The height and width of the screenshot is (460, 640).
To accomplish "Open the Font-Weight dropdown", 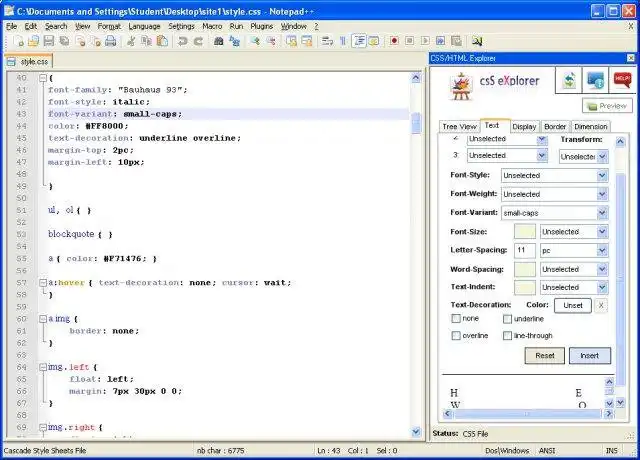I will pos(555,194).
